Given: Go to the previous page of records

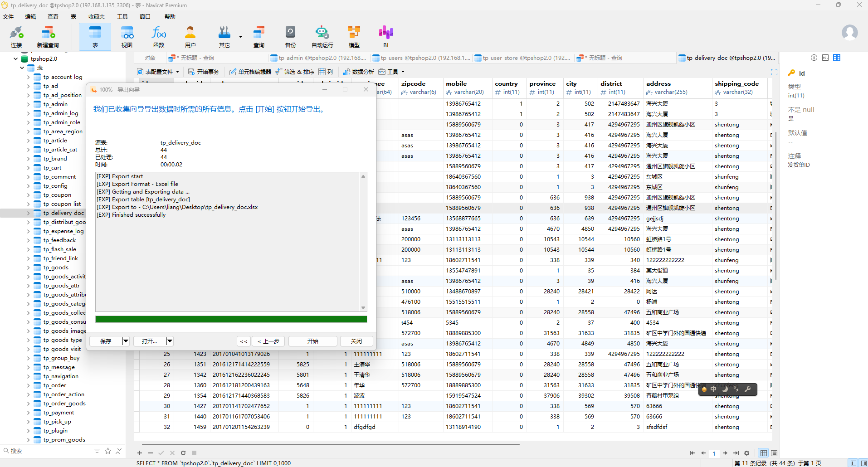Looking at the screenshot, I should click(x=703, y=453).
